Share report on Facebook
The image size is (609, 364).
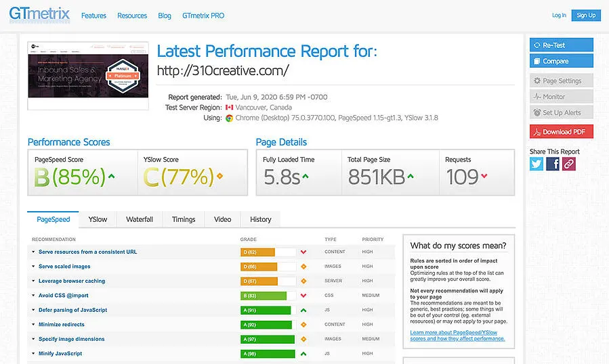click(553, 164)
